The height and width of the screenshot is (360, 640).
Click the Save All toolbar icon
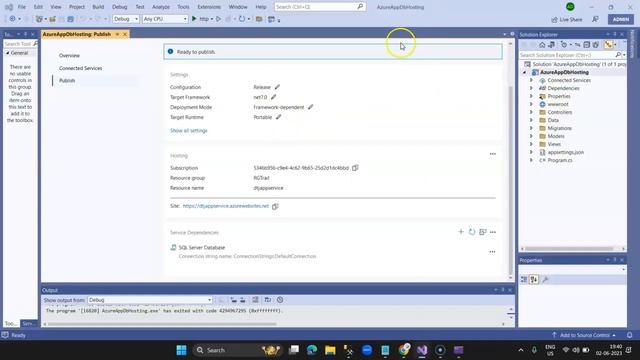coord(71,19)
